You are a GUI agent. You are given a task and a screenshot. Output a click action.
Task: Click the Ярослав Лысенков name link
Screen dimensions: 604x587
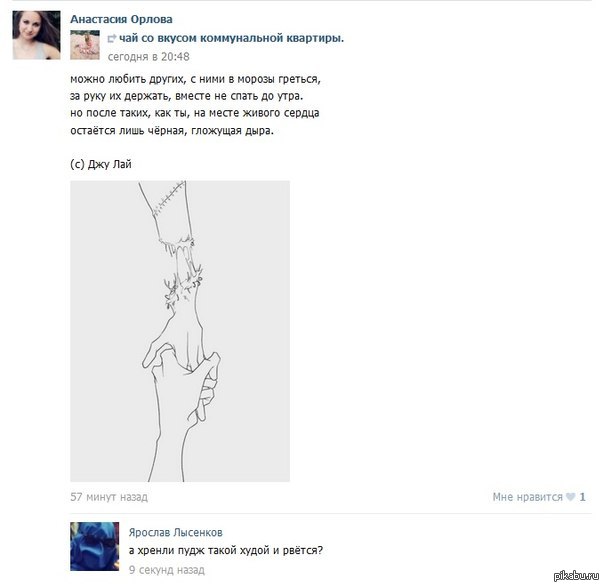(x=176, y=532)
